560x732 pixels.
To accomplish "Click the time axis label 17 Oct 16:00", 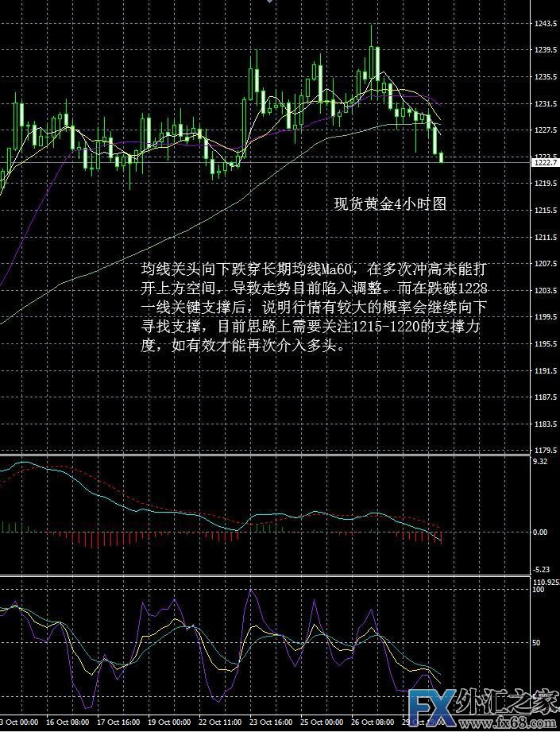I will pyautogui.click(x=118, y=722).
